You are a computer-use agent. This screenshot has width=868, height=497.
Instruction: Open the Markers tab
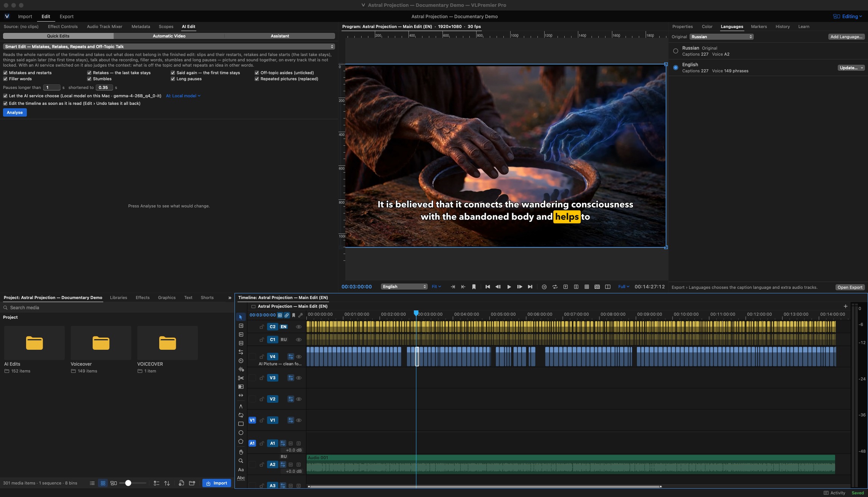coord(759,26)
